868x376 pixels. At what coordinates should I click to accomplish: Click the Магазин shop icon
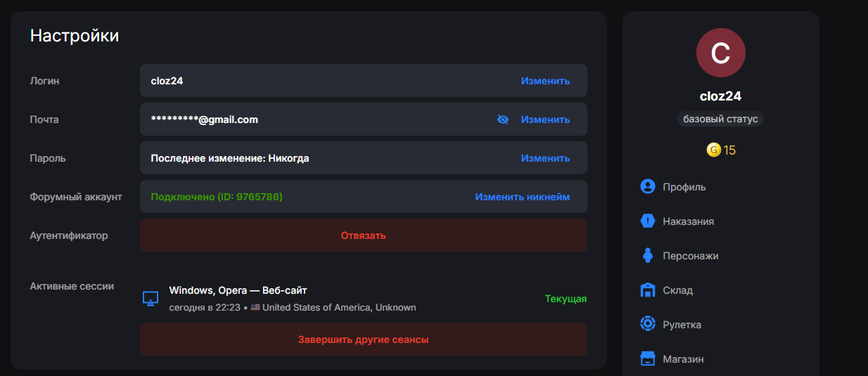[648, 359]
